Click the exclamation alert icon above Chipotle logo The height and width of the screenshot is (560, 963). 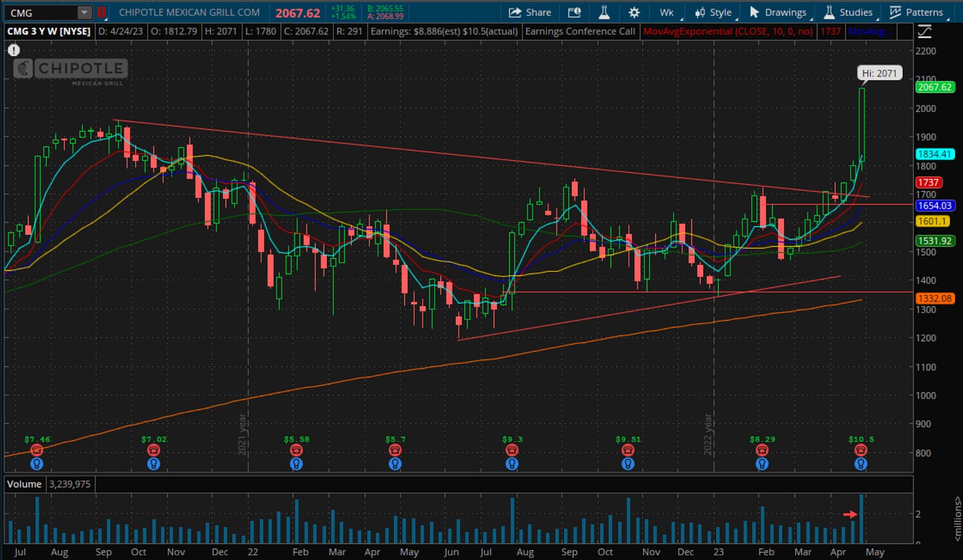13,50
